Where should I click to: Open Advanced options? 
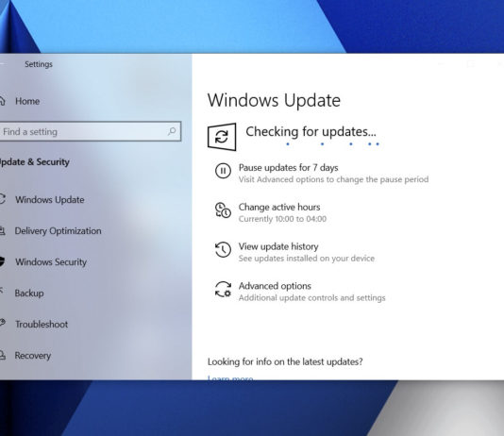click(x=275, y=286)
